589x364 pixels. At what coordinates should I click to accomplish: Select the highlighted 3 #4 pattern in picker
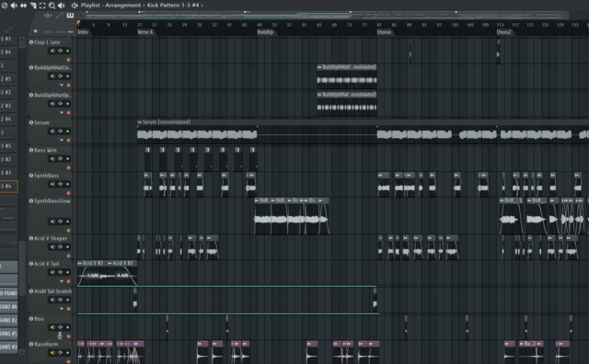click(8, 186)
